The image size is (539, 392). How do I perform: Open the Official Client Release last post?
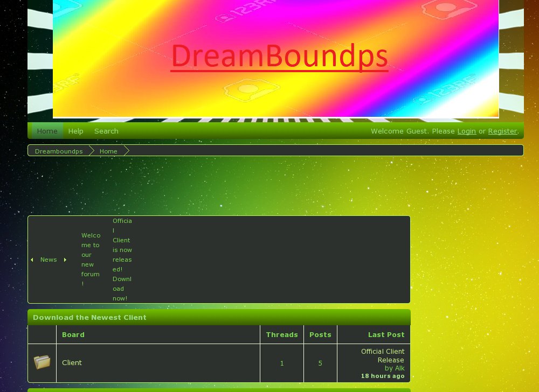pyautogui.click(x=383, y=355)
